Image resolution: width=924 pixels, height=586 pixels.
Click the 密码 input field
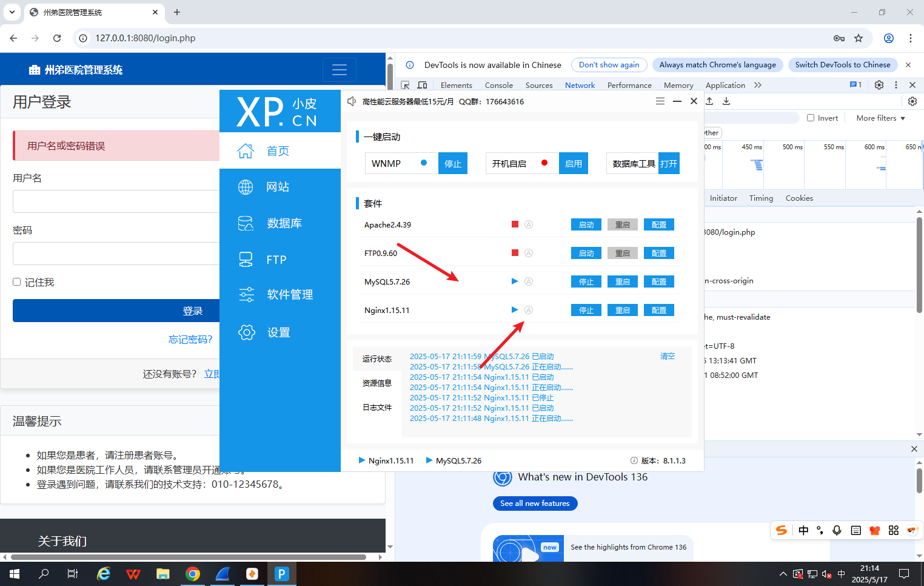pyautogui.click(x=116, y=254)
